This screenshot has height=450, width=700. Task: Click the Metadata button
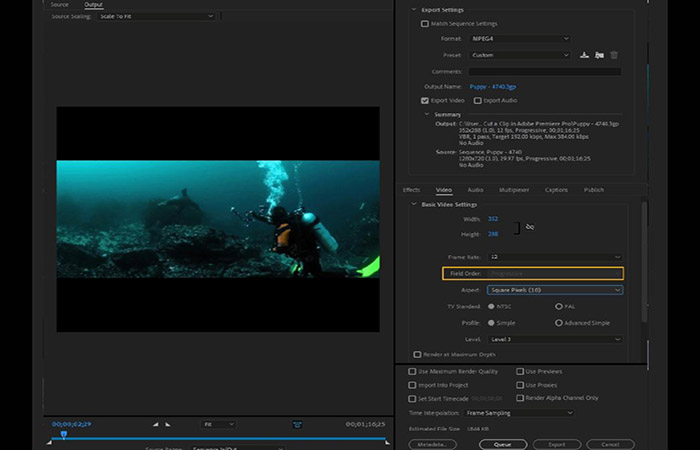[432, 444]
